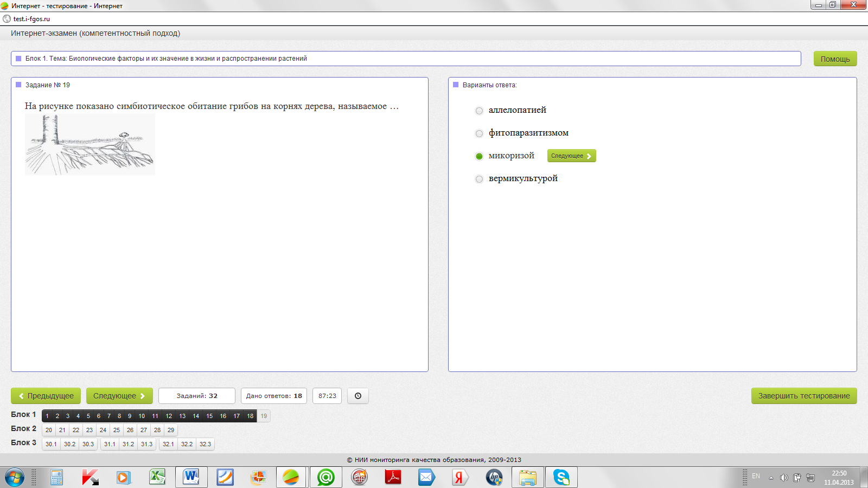Screen dimensions: 868x488
Task: Click the test.i-fgos.ru address text
Action: point(31,19)
